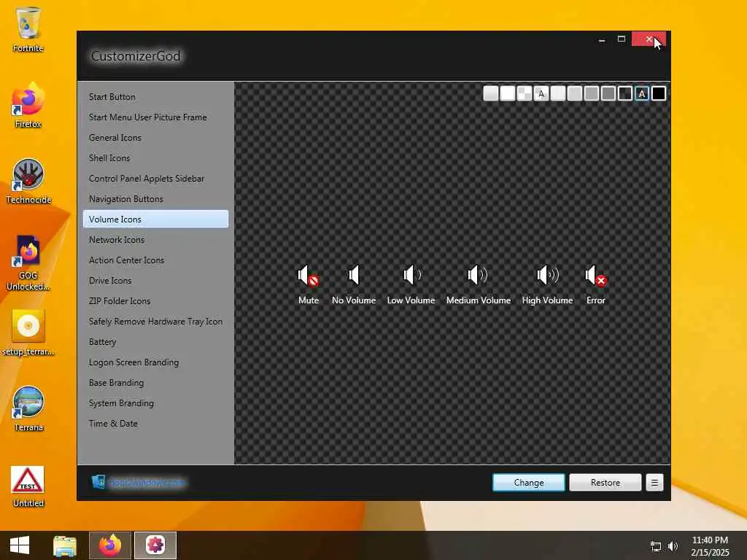The height and width of the screenshot is (560, 747).
Task: Click the Change button
Action: (x=529, y=483)
